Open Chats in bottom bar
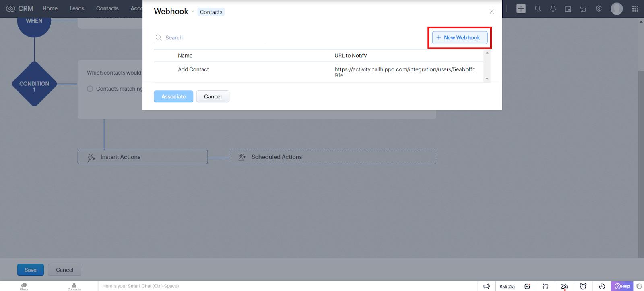 [24, 286]
